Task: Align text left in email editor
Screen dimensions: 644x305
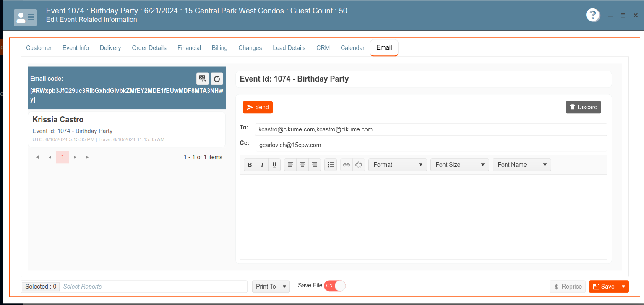Action: point(290,165)
